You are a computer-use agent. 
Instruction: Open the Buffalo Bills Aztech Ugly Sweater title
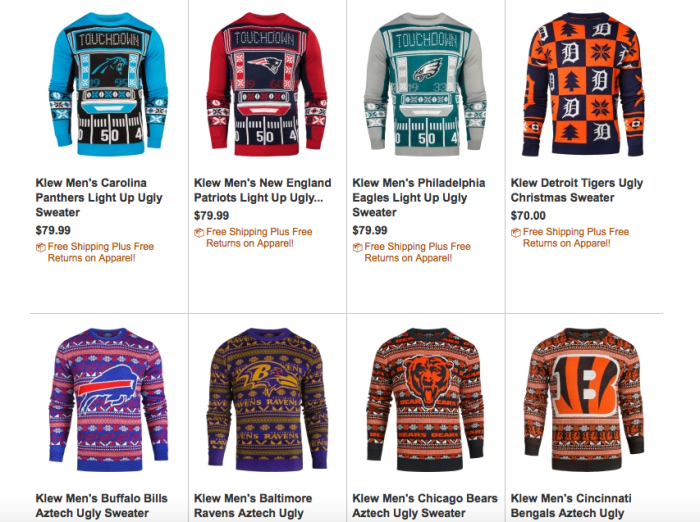tap(101, 505)
